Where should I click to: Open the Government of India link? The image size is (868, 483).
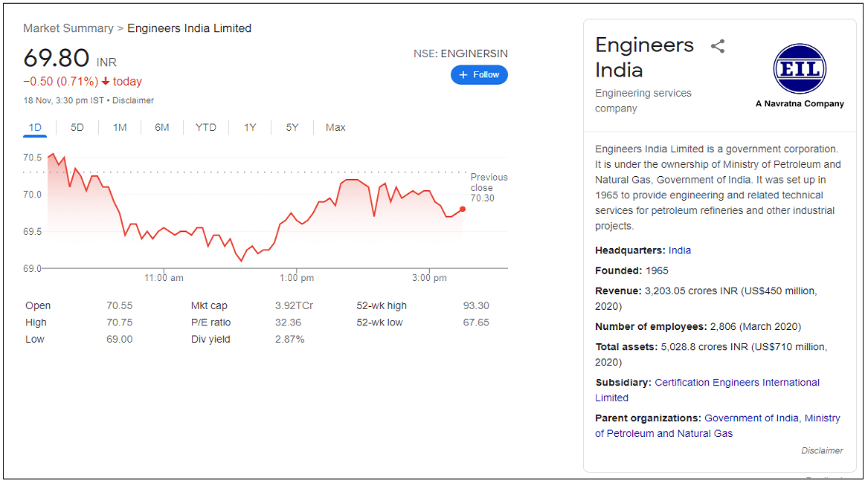751,418
